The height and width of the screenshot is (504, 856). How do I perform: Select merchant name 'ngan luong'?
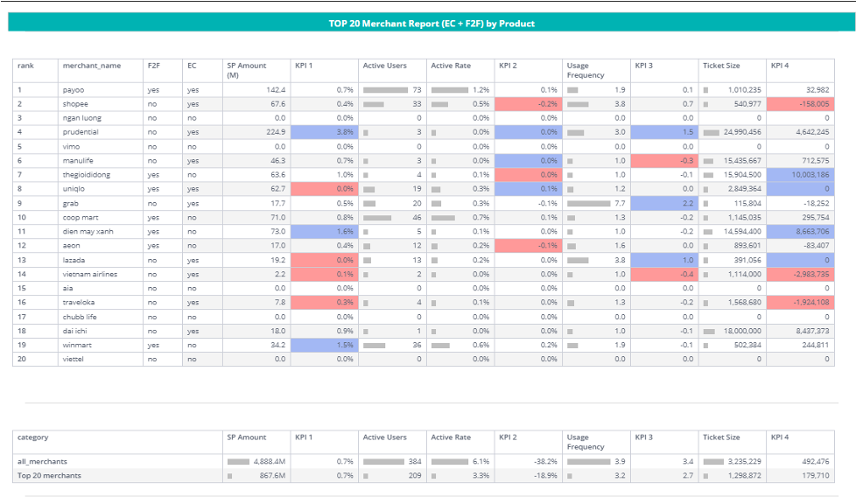point(82,118)
